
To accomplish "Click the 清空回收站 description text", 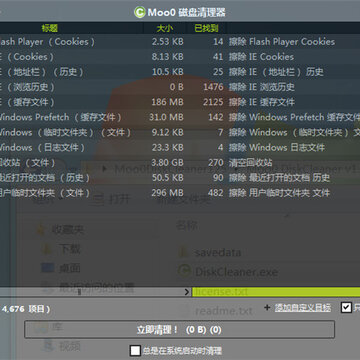I will click(250, 163).
